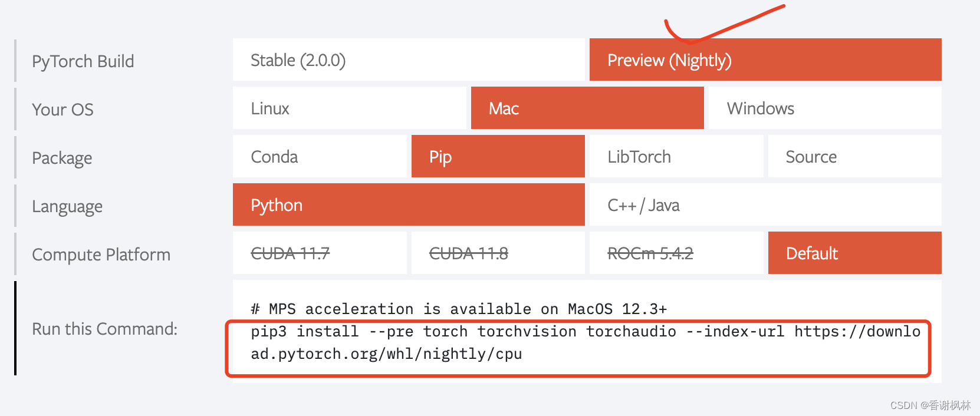Viewport: 980px width, 416px height.
Task: Switch language to C++ / Java
Action: (x=765, y=205)
